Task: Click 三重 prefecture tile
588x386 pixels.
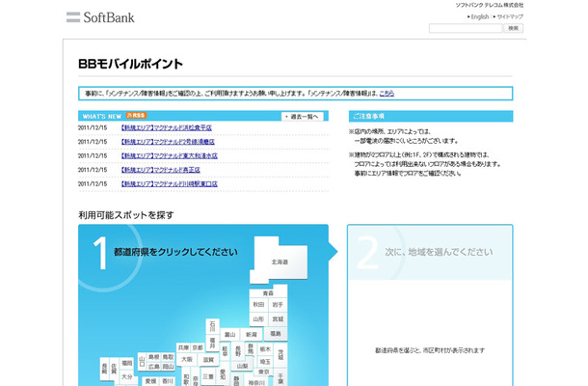Action: (x=209, y=376)
